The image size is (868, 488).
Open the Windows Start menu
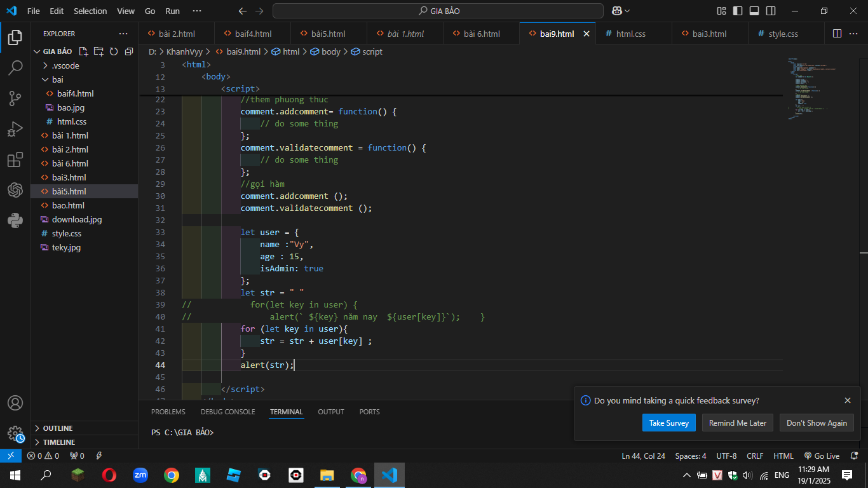tap(15, 475)
